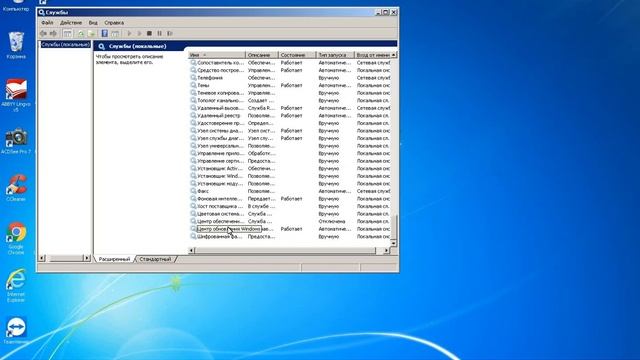Viewport: 640px width, 360px height.
Task: Click the services list horizontal scrollbar thumb
Action: (x=285, y=251)
